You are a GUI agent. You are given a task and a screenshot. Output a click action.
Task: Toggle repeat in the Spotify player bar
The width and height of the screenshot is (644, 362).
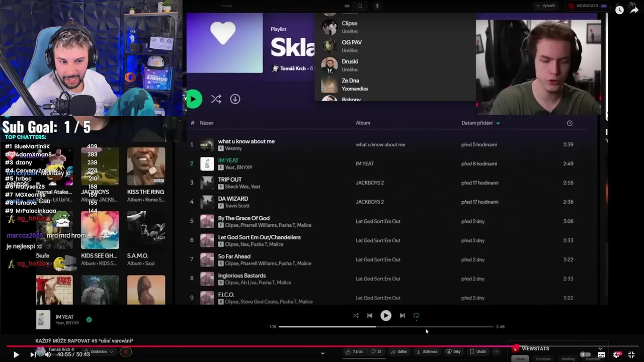(416, 315)
